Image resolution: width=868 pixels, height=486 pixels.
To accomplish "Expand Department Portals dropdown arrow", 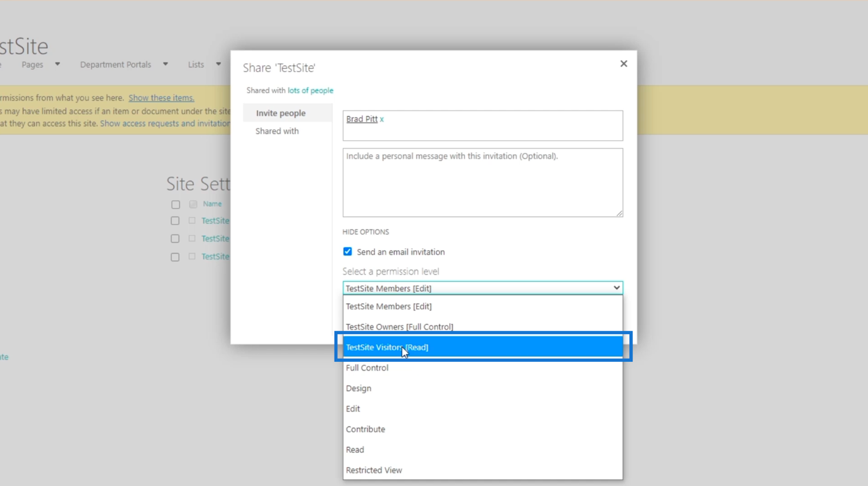I will point(165,64).
